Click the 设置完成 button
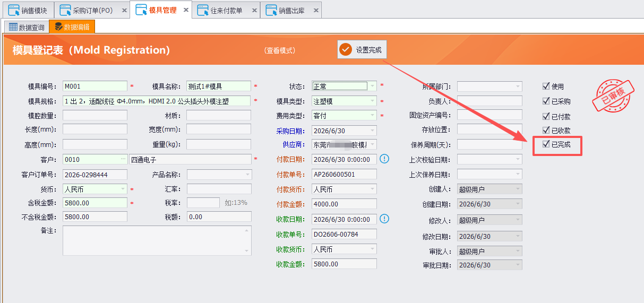Viewport: 644px width, 303px height. [x=362, y=50]
